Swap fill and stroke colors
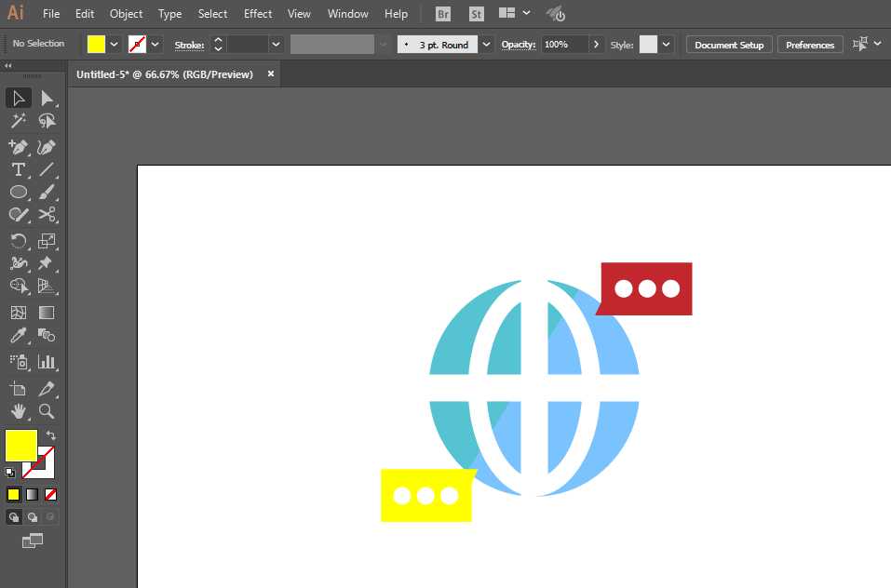Screen dimensions: 891x588 point(51,435)
